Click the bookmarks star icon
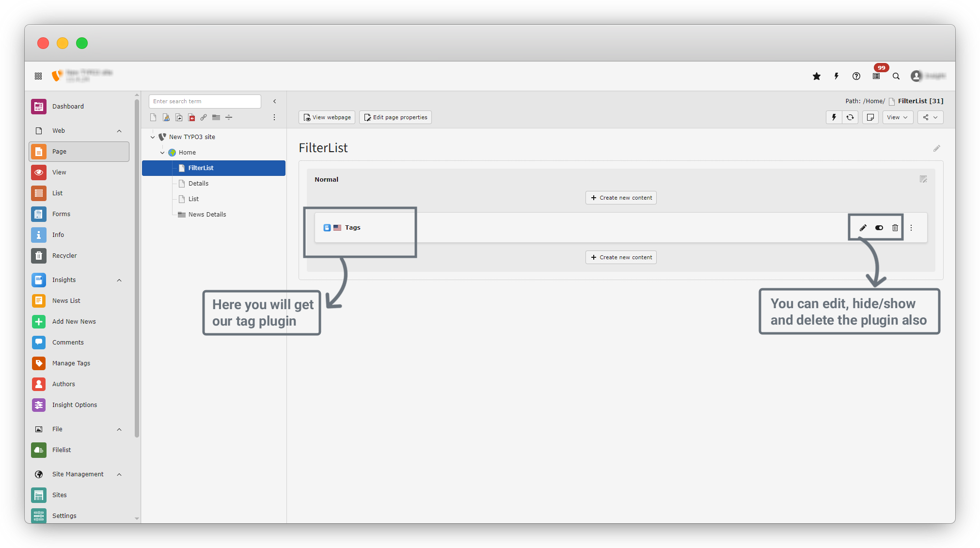The height and width of the screenshot is (548, 980). click(817, 76)
